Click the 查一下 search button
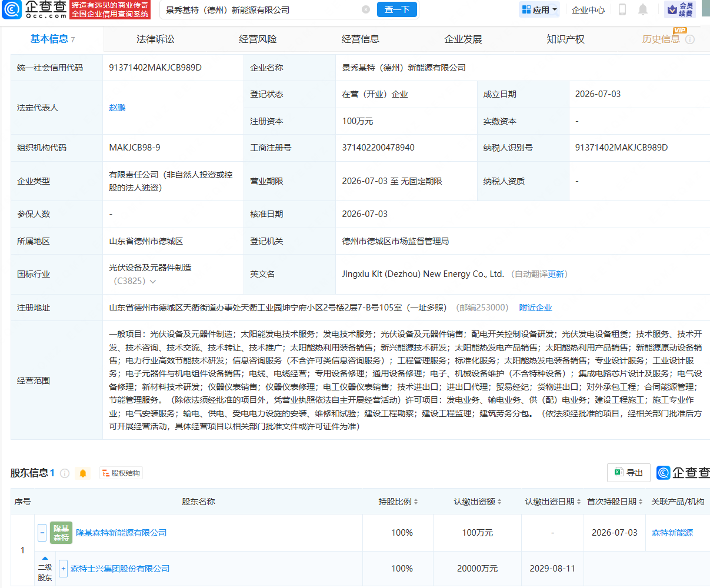This screenshot has height=588, width=710. coord(397,9)
